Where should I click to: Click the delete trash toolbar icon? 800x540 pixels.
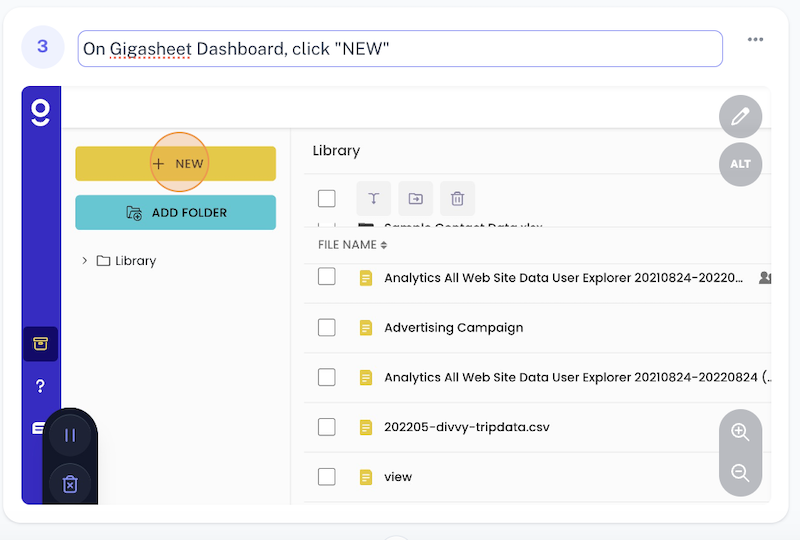click(457, 198)
